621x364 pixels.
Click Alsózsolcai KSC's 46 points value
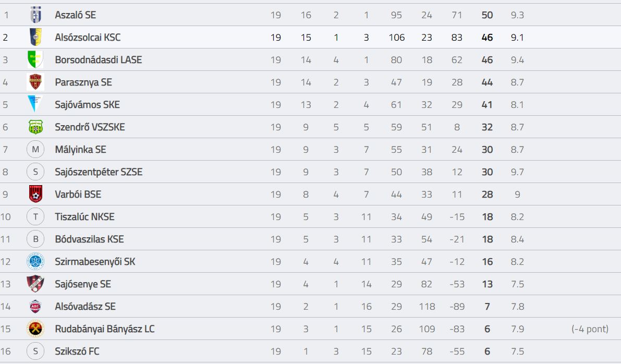point(487,37)
